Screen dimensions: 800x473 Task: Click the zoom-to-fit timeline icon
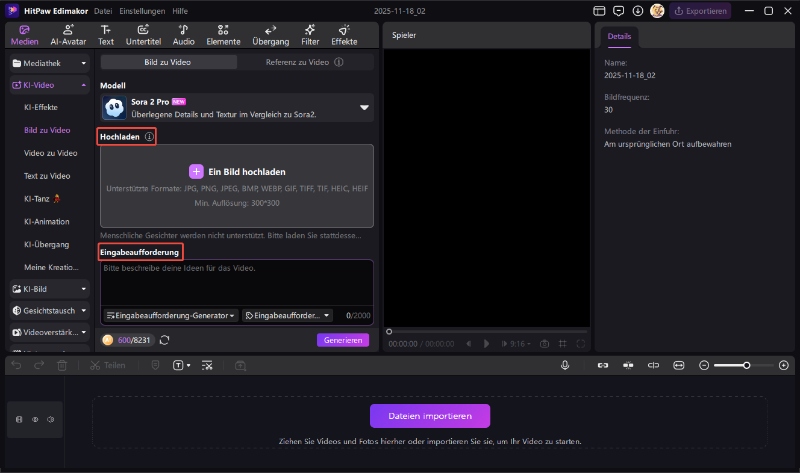tap(679, 365)
